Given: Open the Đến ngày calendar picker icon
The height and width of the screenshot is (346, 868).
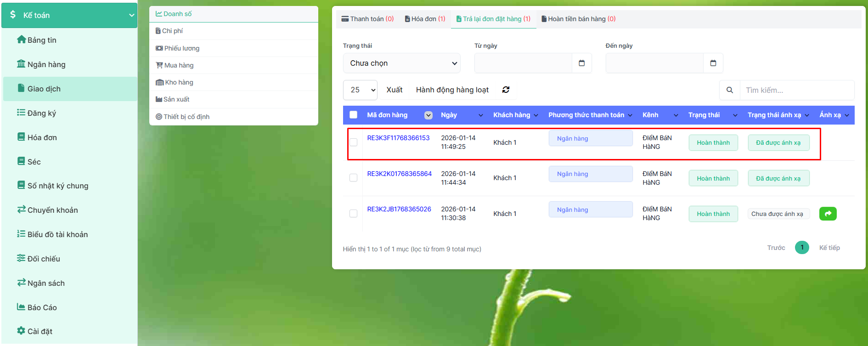Looking at the screenshot, I should pos(713,63).
